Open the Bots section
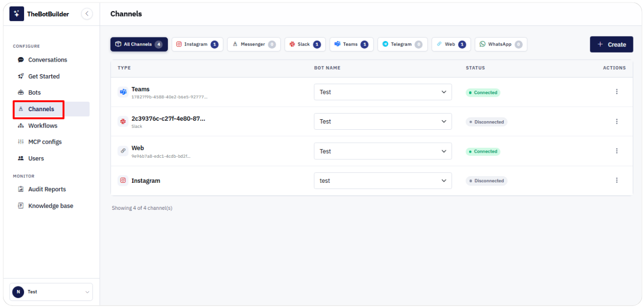Screen dimensions: 644x308 coord(35,93)
